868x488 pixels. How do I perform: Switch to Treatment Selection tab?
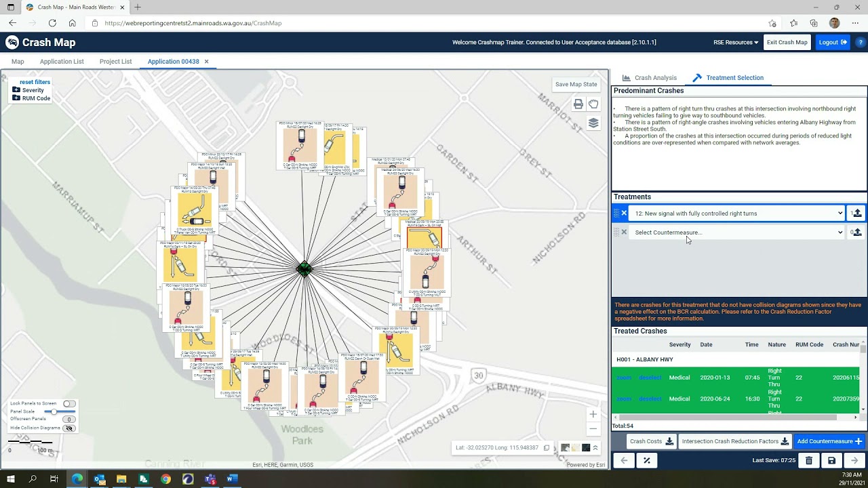pyautogui.click(x=728, y=78)
